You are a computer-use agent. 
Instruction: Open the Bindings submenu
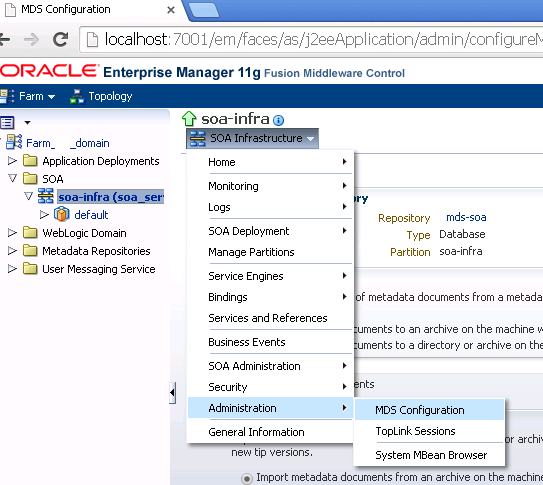tap(270, 297)
